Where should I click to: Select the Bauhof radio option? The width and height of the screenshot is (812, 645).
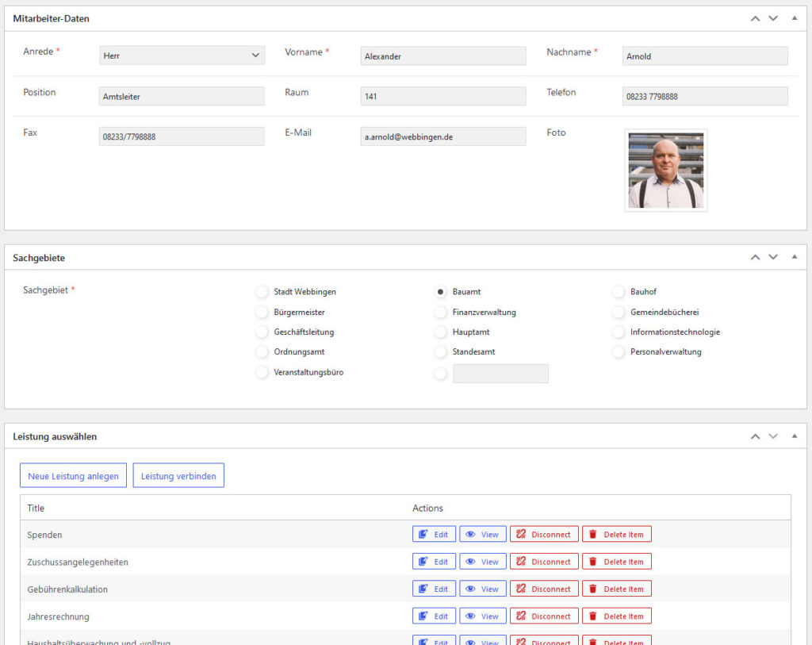(619, 292)
